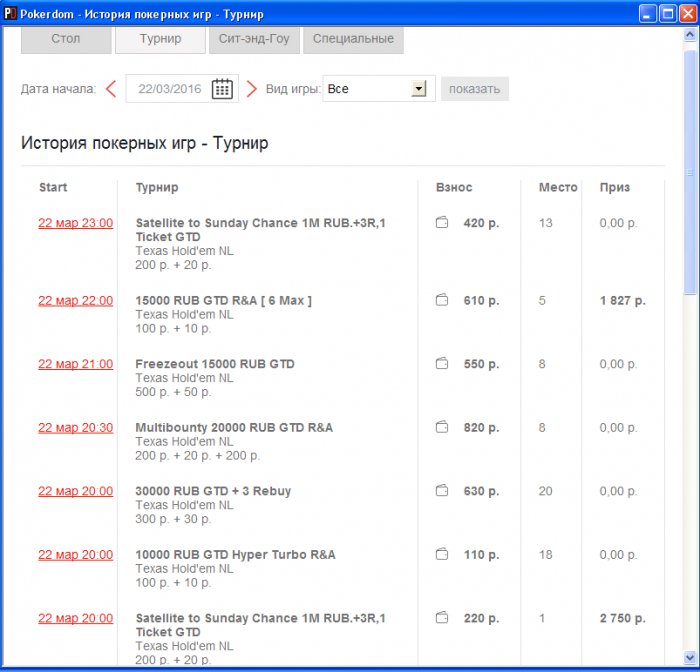Click wallet icon beside 550 р. buy-in

click(x=442, y=363)
